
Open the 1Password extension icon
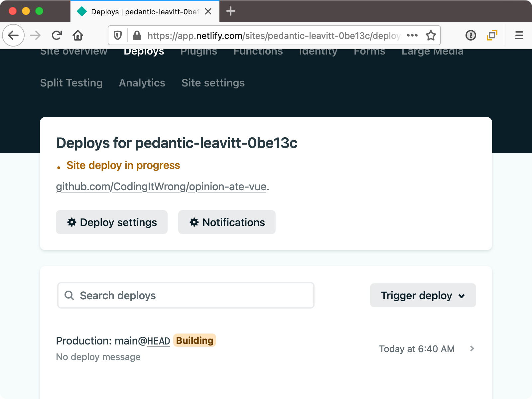click(471, 35)
